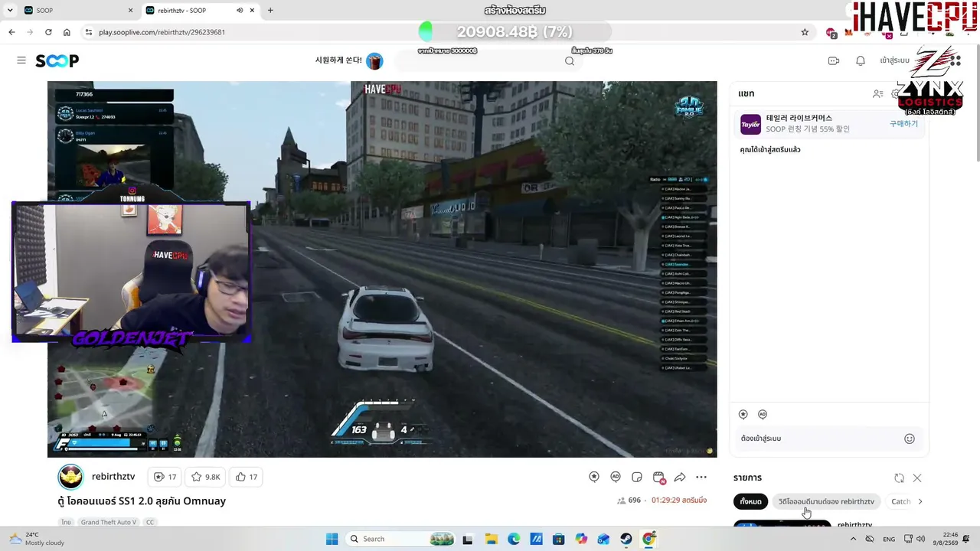The width and height of the screenshot is (980, 551).
Task: Click the stream video player
Action: pyautogui.click(x=382, y=269)
